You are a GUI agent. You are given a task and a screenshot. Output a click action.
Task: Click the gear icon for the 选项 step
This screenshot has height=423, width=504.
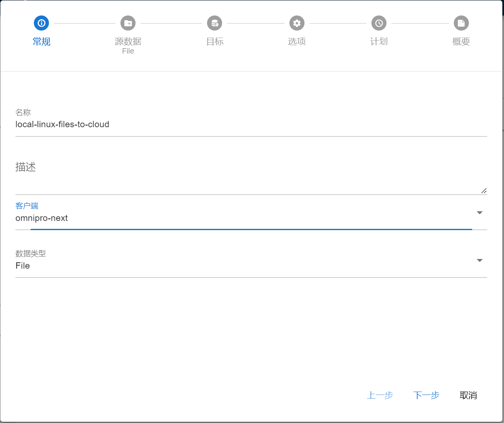pyautogui.click(x=297, y=23)
